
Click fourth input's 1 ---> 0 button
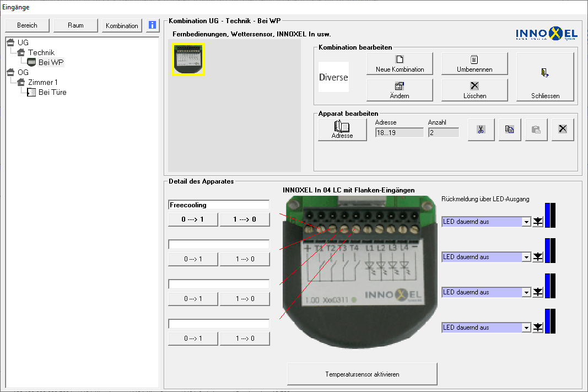(245, 339)
